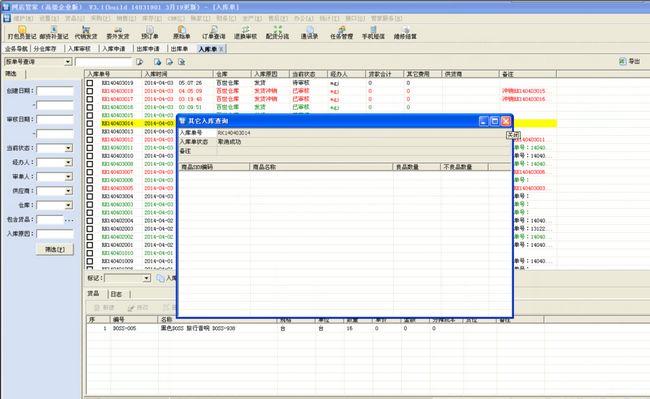Click the 商品名称 column header in dialog
Viewport: 650px width, 399px height.
(x=321, y=167)
